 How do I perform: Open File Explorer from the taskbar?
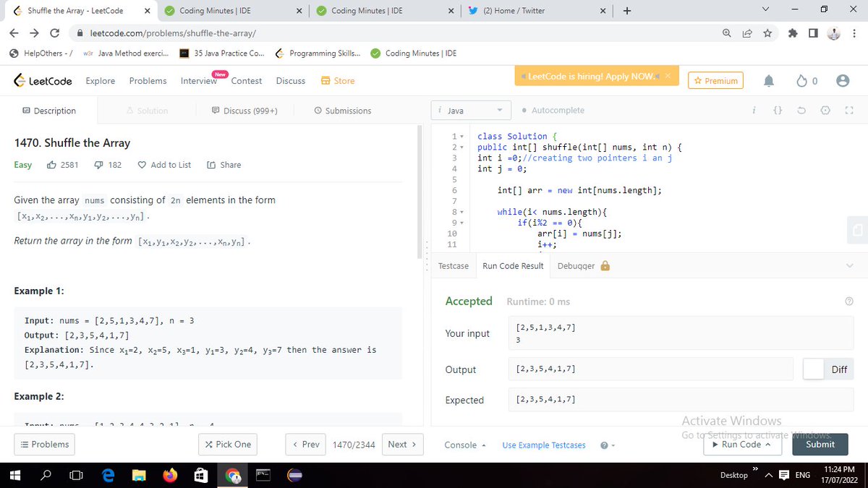[139, 476]
